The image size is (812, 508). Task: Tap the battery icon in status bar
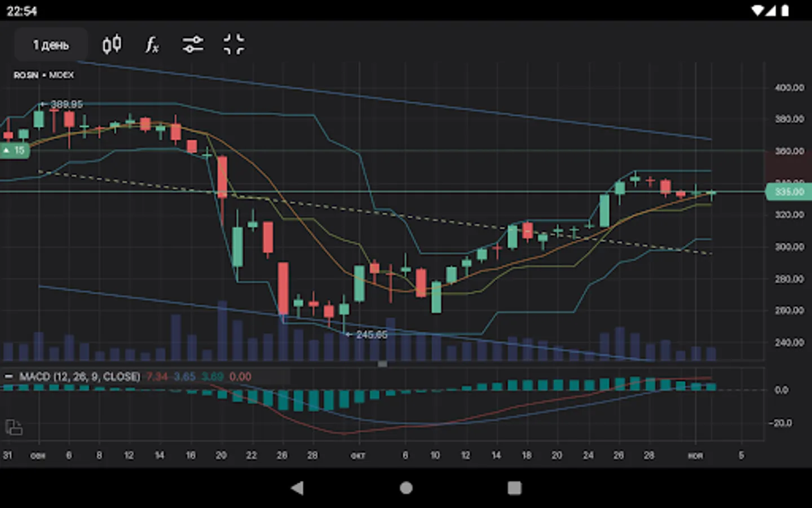point(784,11)
